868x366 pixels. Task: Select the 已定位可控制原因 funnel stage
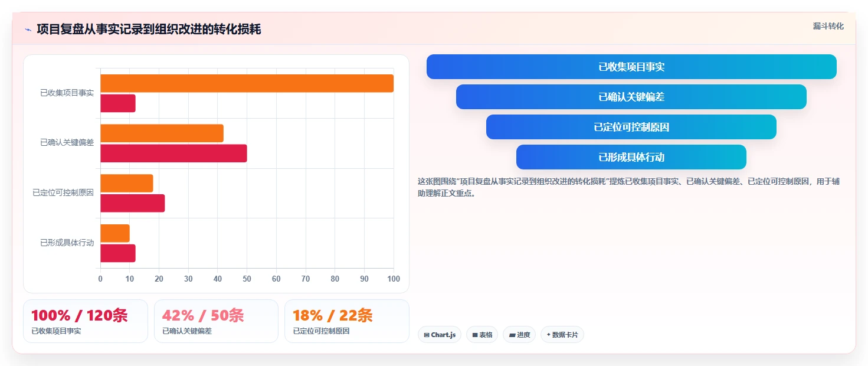click(631, 127)
